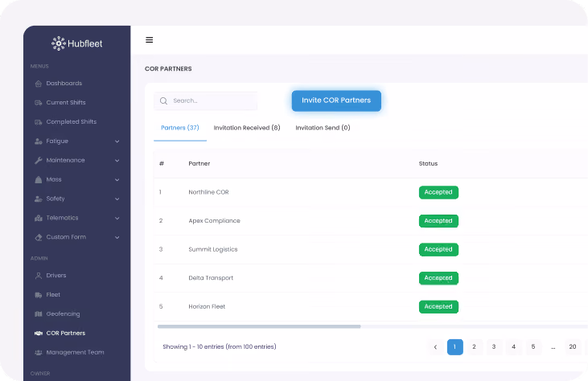This screenshot has height=381, width=588.
Task: Click Accepted badge for Summit Logistics
Action: point(438,249)
